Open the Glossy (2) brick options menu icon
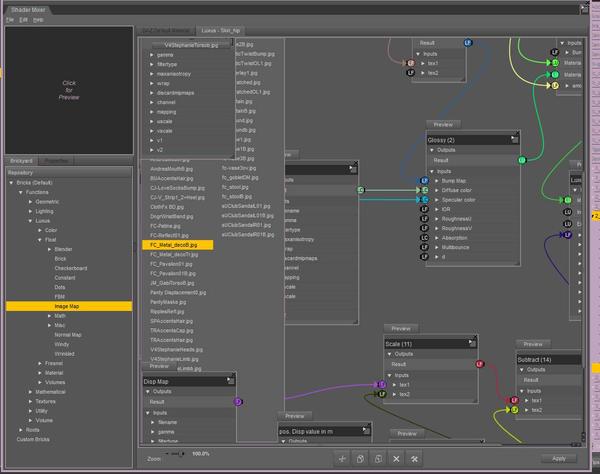 click(x=514, y=140)
